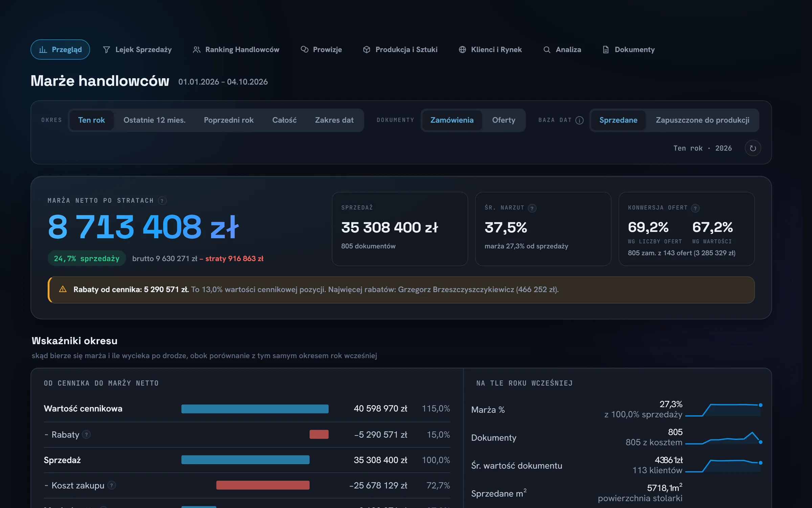Switch date base to Zapuszczone do produkcji
The image size is (812, 508).
(x=702, y=120)
